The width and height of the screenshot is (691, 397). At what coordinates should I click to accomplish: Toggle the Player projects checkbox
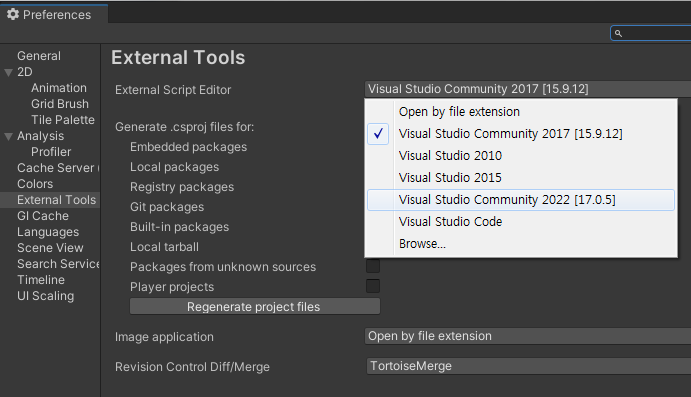point(373,286)
